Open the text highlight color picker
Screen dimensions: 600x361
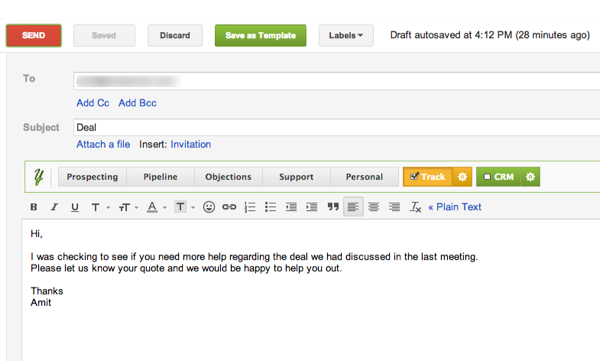pos(185,207)
